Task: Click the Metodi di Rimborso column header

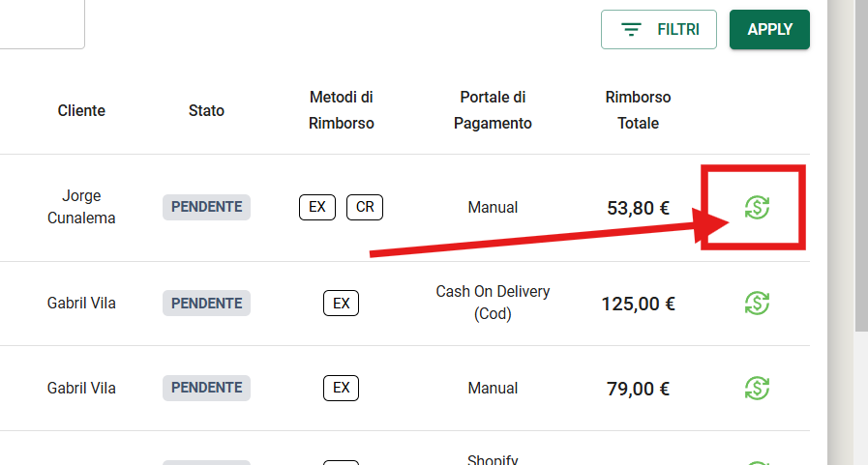Action: [341, 110]
